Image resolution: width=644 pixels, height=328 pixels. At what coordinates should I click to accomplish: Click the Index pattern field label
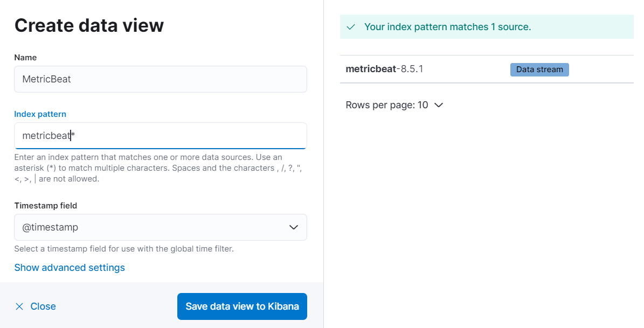(x=40, y=114)
